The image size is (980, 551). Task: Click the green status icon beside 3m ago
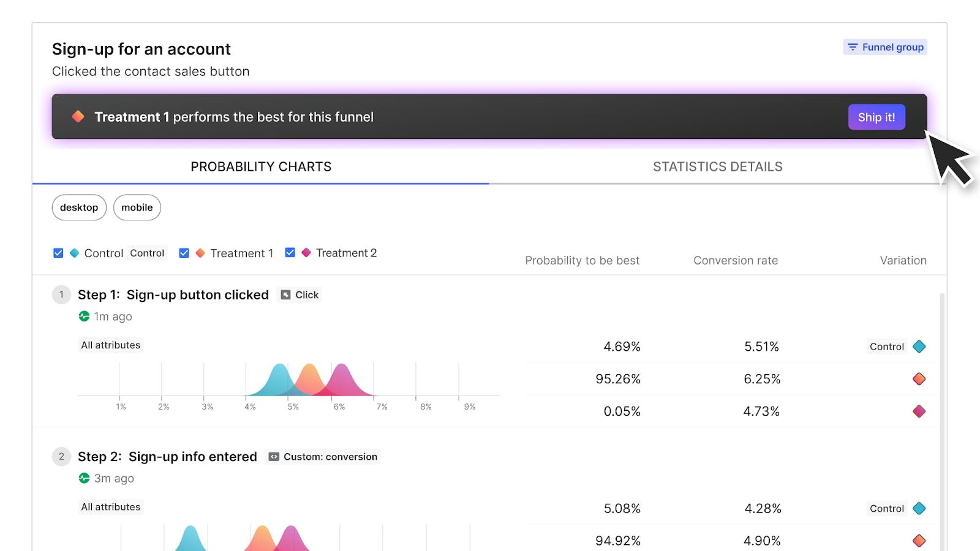click(x=85, y=478)
